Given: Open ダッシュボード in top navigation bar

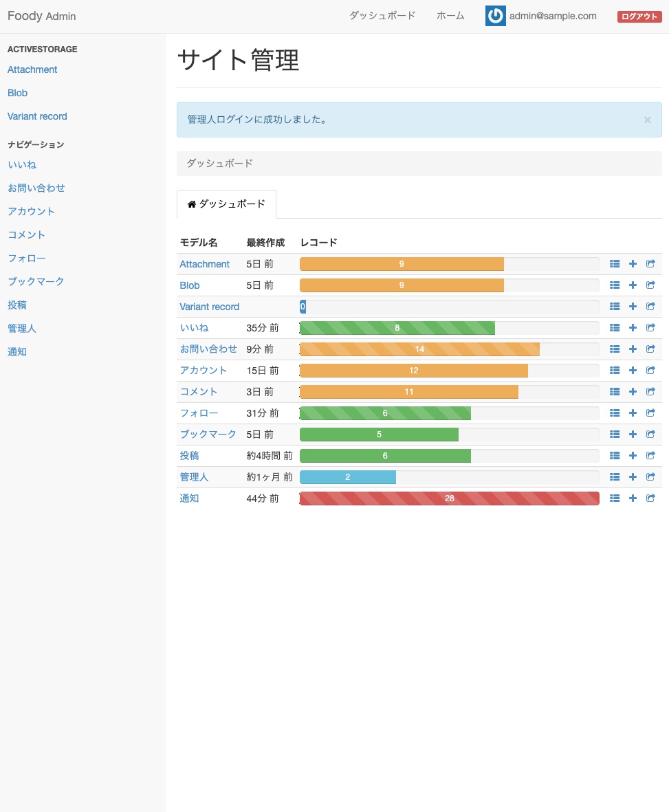Looking at the screenshot, I should [x=383, y=16].
